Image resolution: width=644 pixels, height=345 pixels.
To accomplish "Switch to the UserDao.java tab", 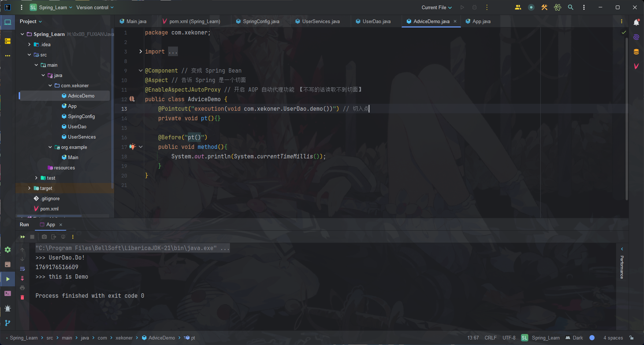I will [375, 21].
